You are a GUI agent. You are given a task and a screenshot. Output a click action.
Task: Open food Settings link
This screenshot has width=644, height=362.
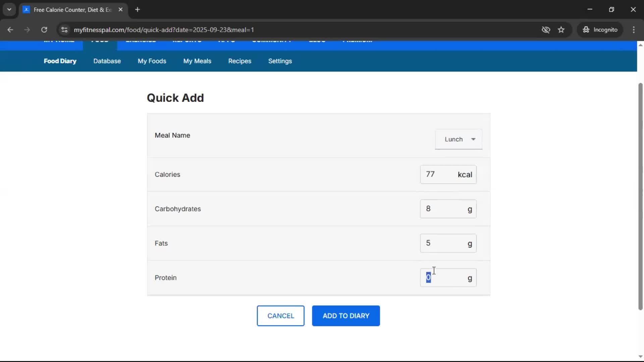280,61
